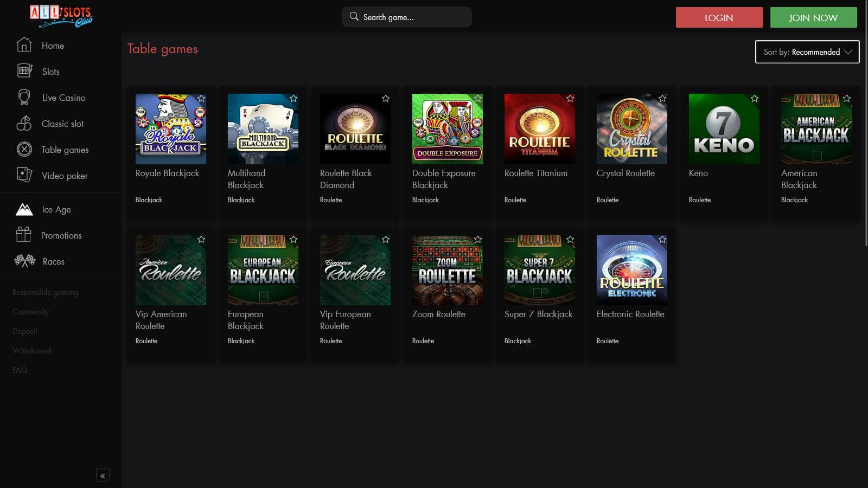This screenshot has width=868, height=488.
Task: Favorite Keno with its star
Action: click(x=755, y=99)
